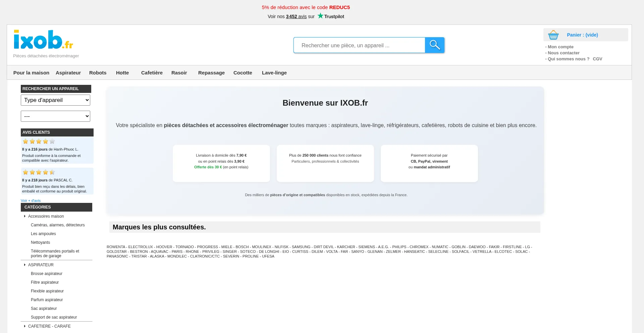Open the Lave-linge menu item

click(x=274, y=73)
